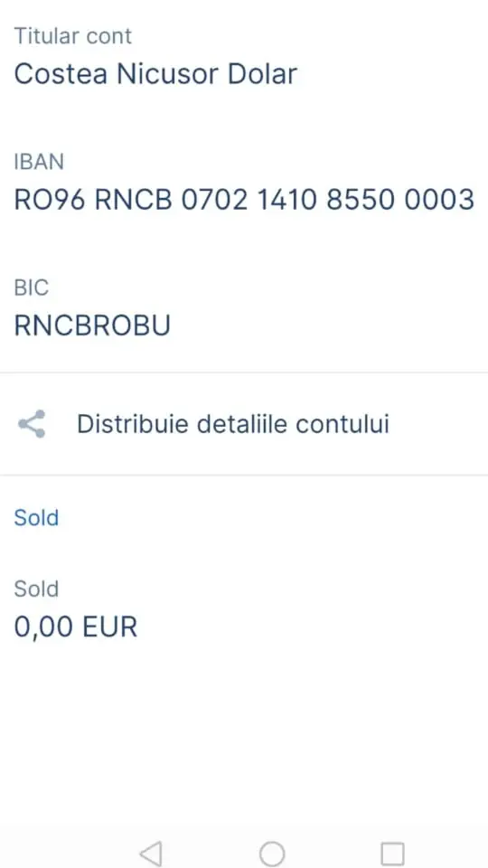
Task: Click the IBAN number starting with RO96
Action: point(244,200)
